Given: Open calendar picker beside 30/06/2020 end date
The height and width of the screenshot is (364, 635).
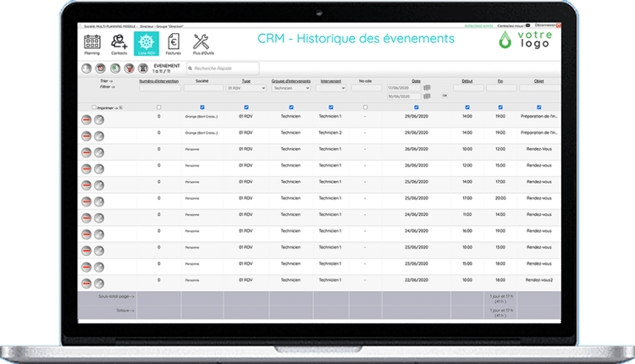Looking at the screenshot, I should click(427, 97).
